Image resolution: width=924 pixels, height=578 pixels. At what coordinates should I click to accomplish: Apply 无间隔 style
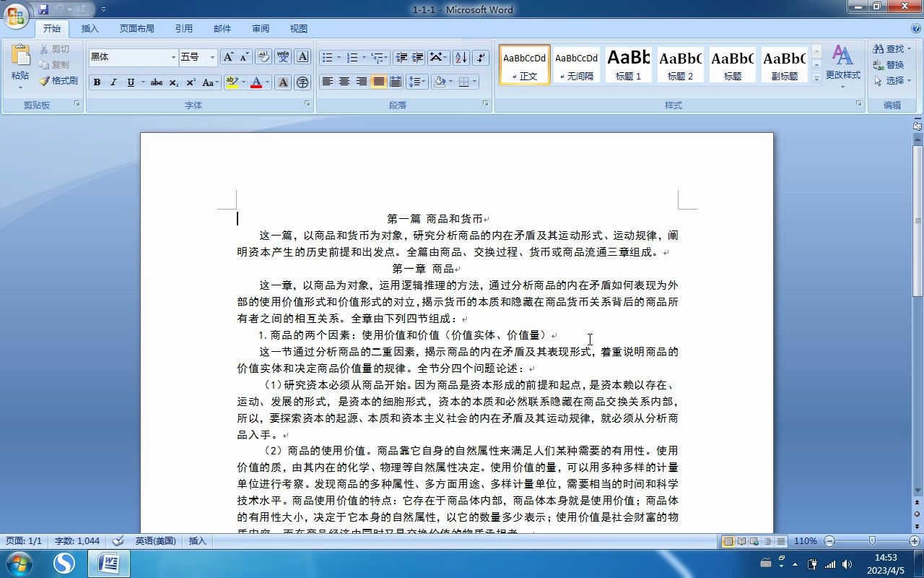pos(577,64)
